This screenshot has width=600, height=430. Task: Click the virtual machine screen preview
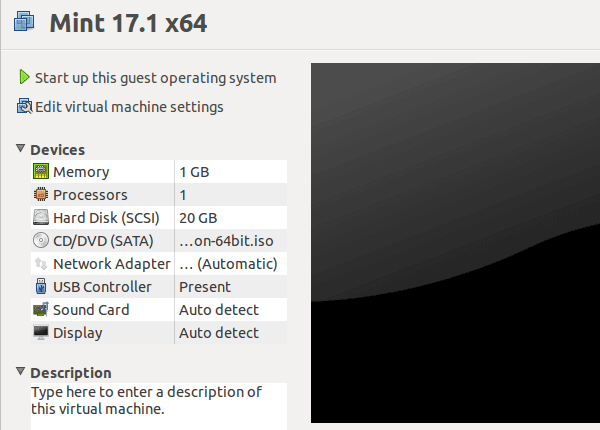(455, 243)
